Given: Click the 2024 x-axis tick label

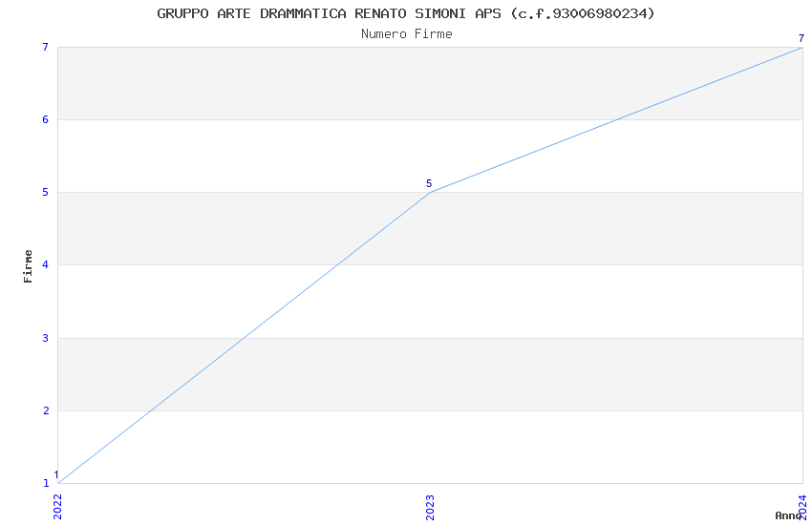Looking at the screenshot, I should 802,507.
